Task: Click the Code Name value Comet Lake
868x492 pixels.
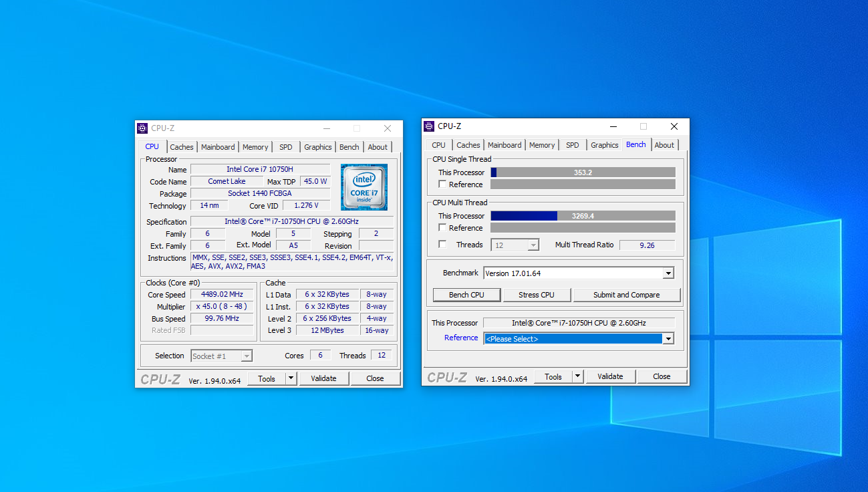Action: click(x=227, y=181)
